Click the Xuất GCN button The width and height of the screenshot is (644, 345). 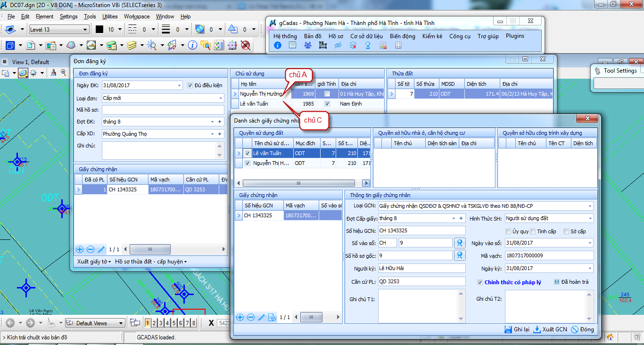[550, 329]
